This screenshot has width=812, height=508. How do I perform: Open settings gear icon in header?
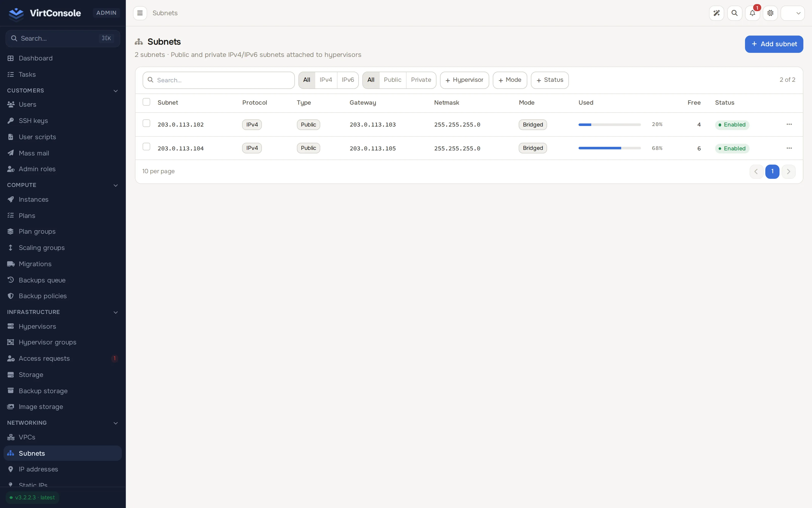pos(770,13)
